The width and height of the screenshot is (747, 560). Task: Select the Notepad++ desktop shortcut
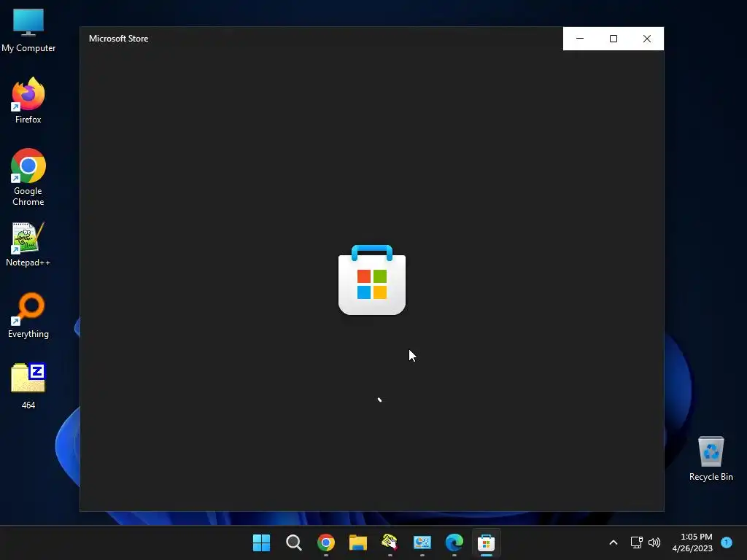tap(28, 244)
